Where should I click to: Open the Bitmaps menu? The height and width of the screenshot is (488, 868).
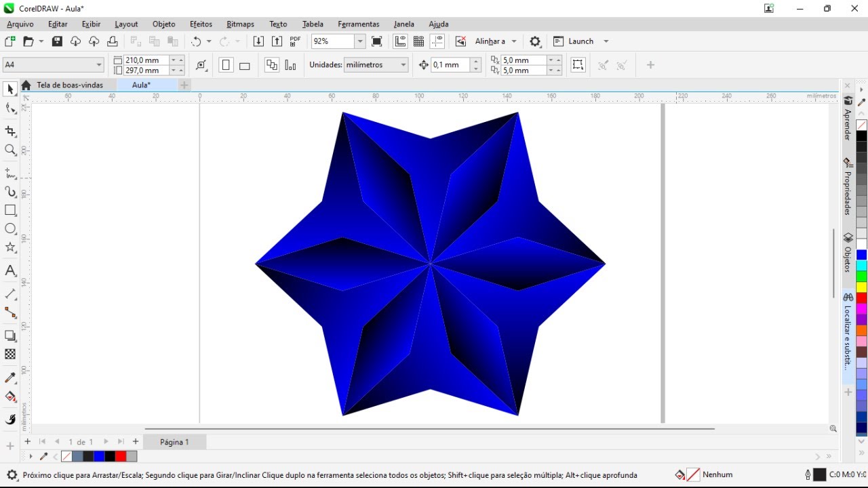[x=240, y=24]
